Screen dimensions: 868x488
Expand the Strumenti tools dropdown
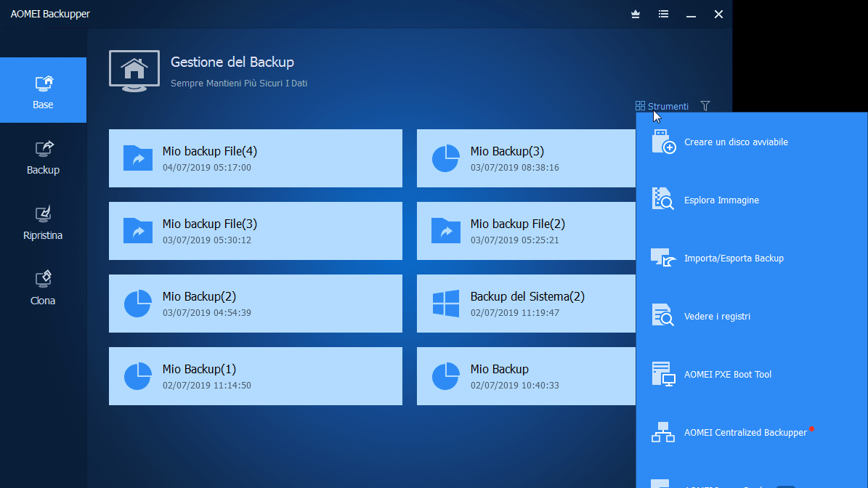(x=662, y=106)
